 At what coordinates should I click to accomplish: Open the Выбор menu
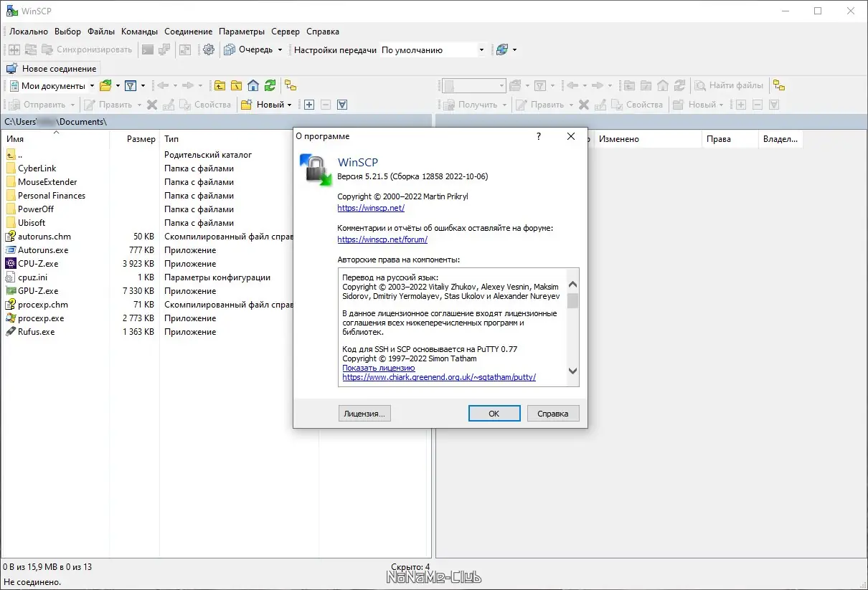click(68, 32)
